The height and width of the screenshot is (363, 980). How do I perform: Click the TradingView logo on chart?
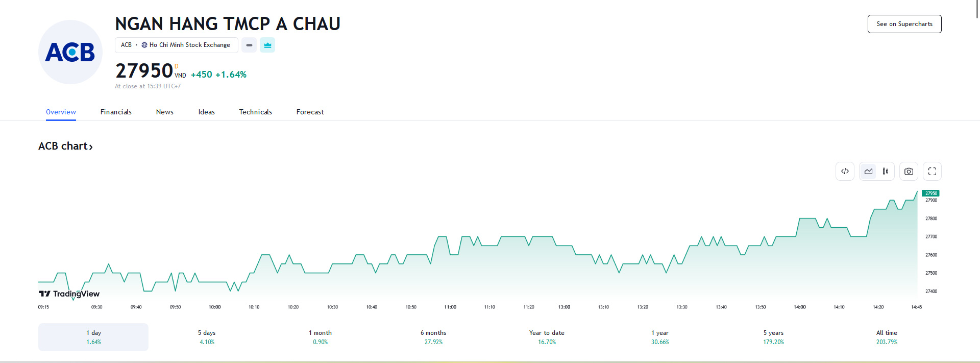(69, 294)
